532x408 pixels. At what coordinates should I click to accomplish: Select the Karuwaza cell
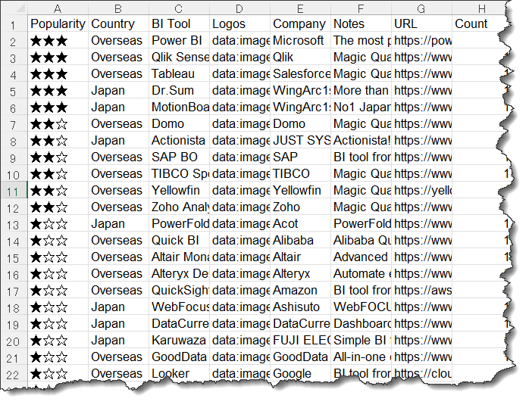[x=179, y=340]
